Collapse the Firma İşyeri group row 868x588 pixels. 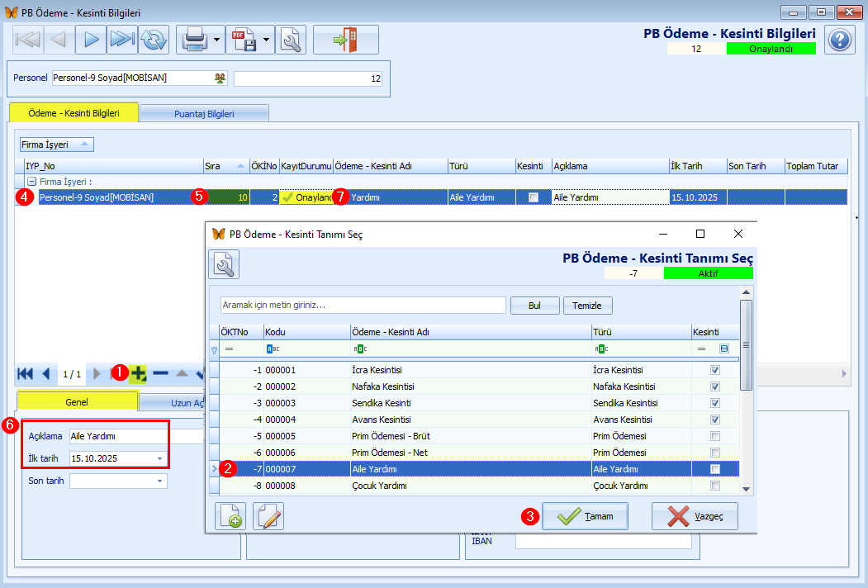[x=31, y=182]
